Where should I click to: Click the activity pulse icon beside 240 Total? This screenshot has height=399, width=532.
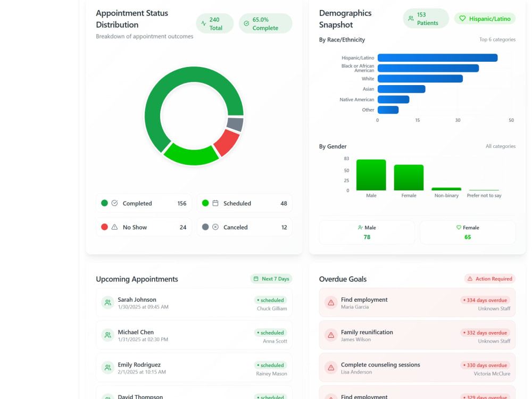point(204,23)
